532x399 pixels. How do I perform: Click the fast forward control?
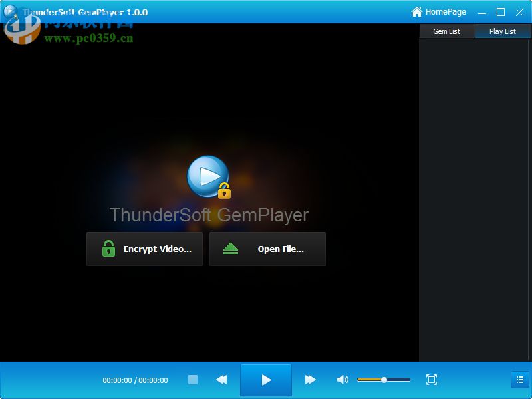pyautogui.click(x=310, y=380)
